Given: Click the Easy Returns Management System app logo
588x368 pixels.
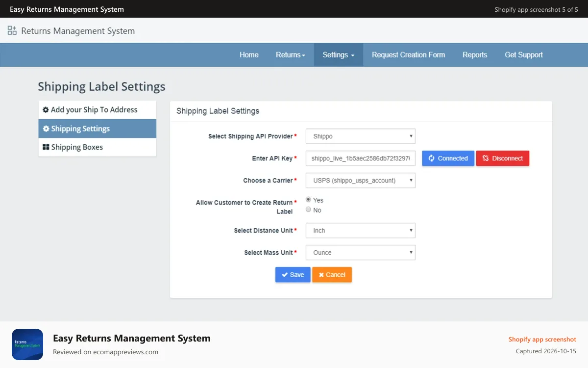Looking at the screenshot, I should tap(27, 344).
